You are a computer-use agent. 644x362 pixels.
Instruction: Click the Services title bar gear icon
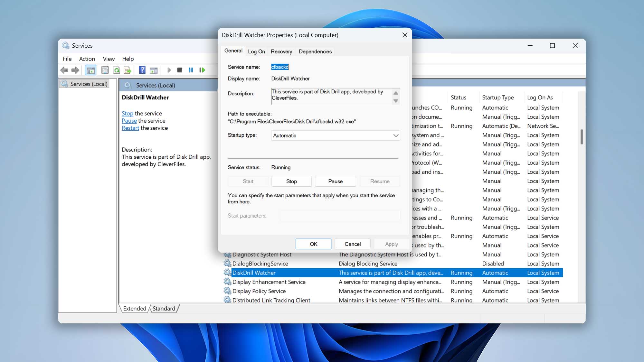(66, 45)
